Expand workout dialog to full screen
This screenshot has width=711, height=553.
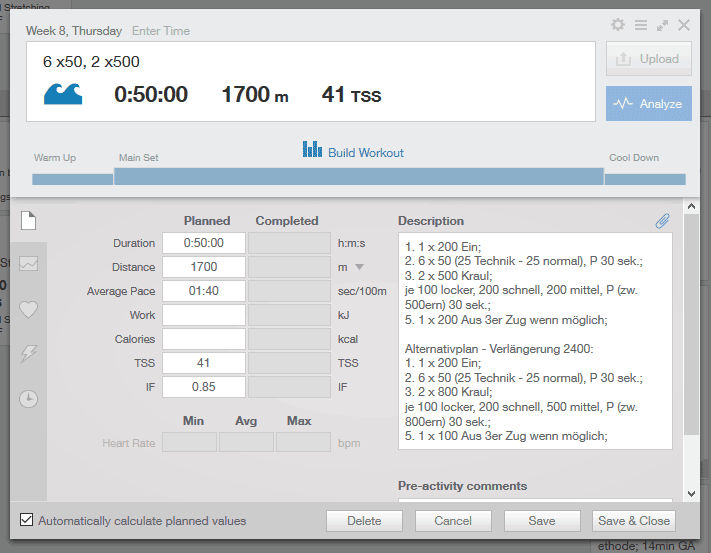[662, 25]
